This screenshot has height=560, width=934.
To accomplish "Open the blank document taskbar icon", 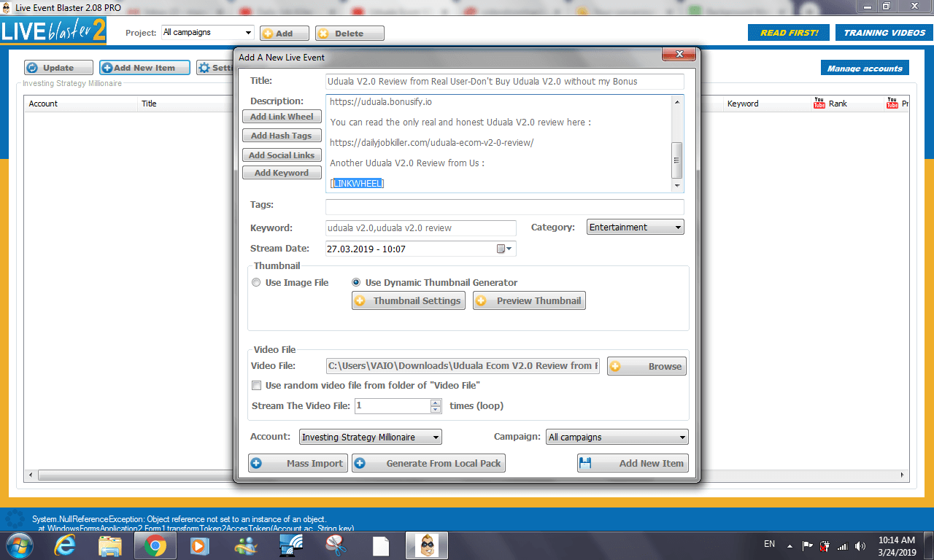I will 381,545.
